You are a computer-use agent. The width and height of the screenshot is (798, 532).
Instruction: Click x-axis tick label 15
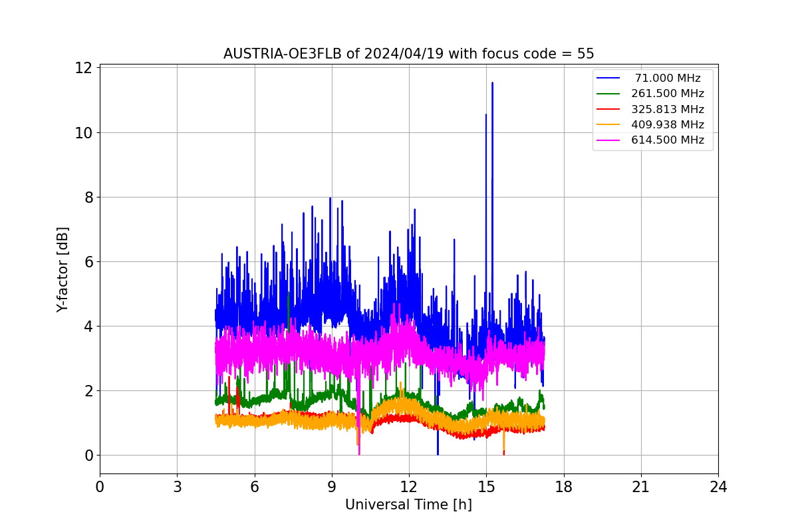click(x=486, y=487)
